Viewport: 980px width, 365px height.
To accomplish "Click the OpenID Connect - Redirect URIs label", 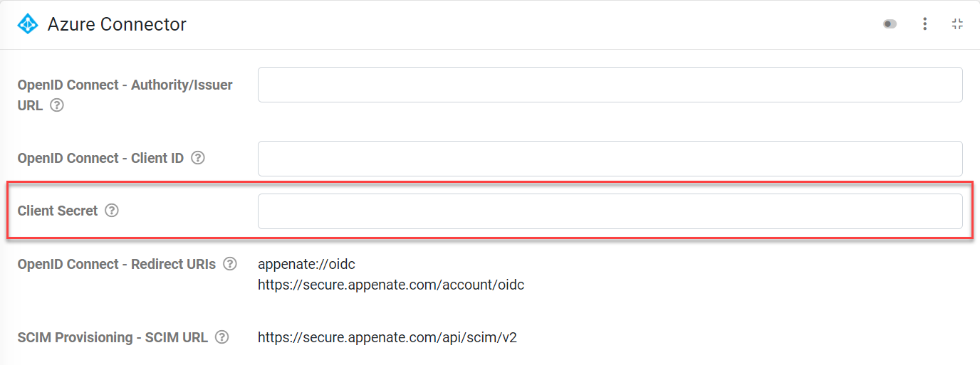I will (x=116, y=264).
